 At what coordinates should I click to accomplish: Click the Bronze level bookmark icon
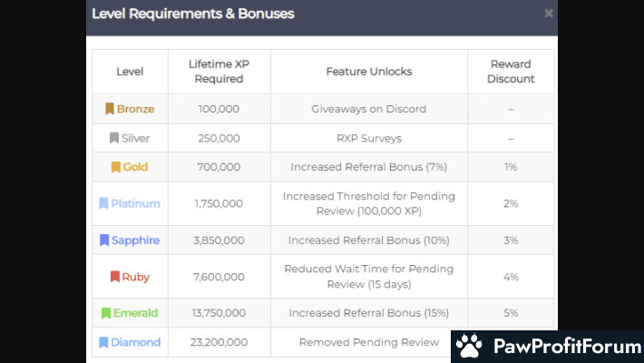pos(110,109)
